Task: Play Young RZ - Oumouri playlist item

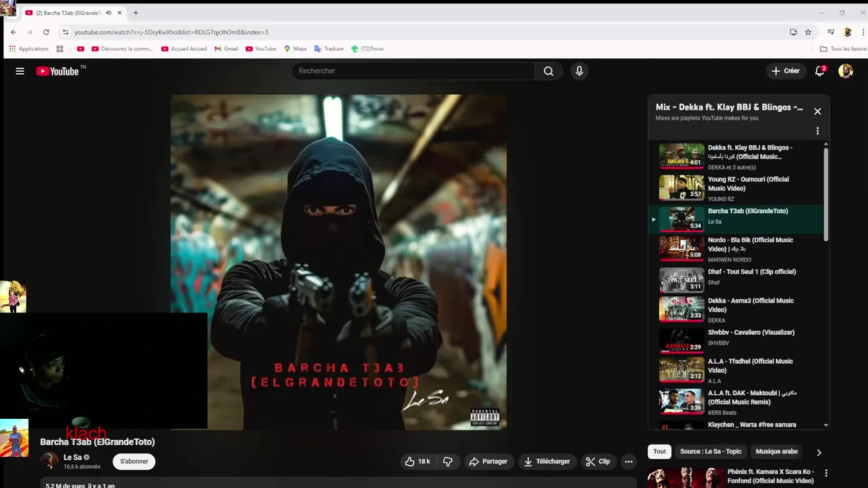Action: [736, 188]
